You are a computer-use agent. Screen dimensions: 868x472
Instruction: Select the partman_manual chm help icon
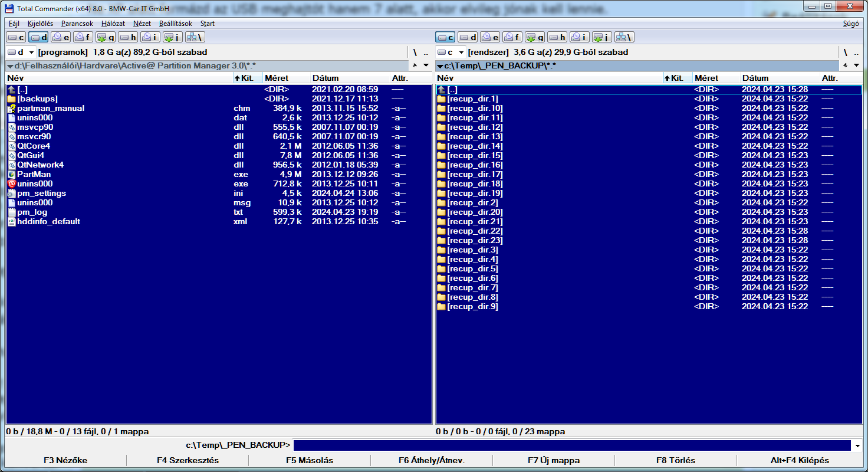coord(12,108)
